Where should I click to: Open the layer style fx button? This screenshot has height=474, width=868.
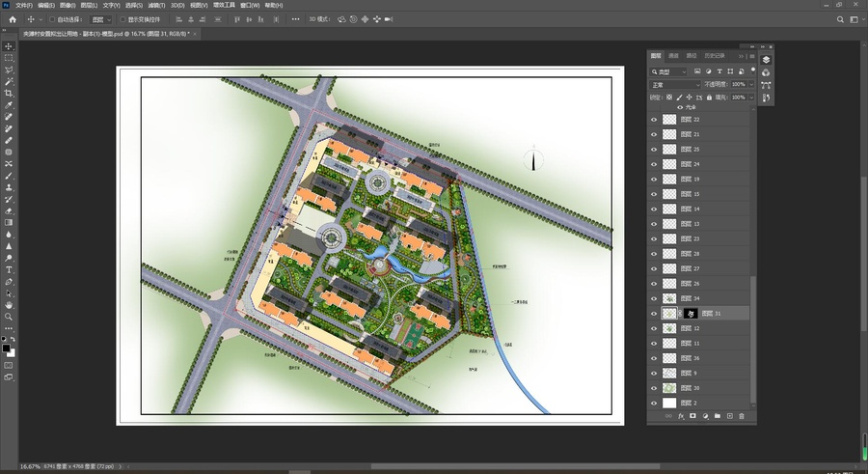(681, 416)
